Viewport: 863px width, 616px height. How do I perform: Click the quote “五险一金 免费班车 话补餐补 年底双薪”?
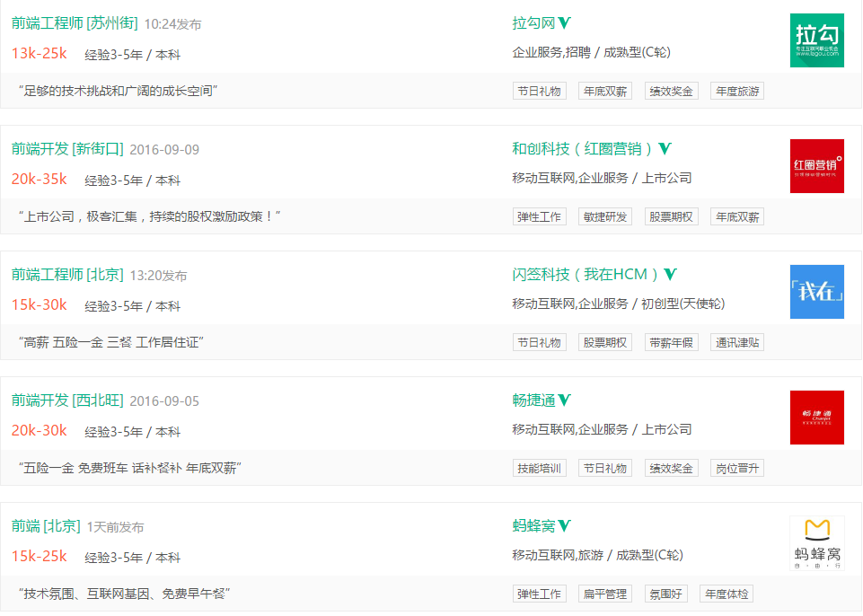click(x=129, y=468)
